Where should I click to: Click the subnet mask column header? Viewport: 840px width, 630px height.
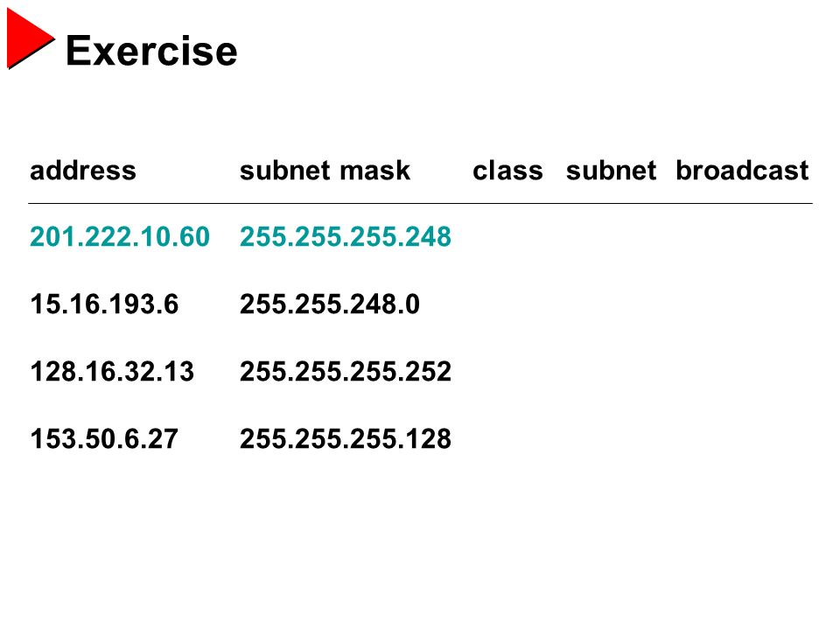(x=325, y=171)
